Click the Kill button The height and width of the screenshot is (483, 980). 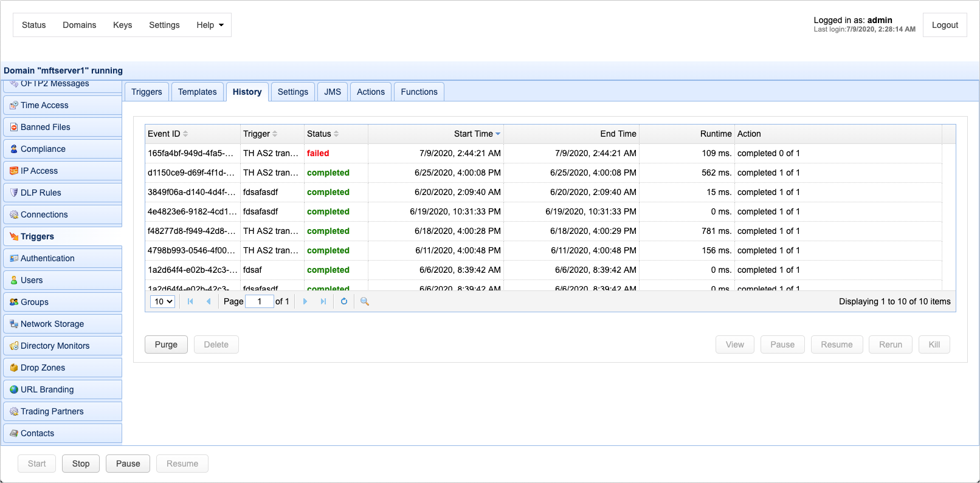click(x=934, y=344)
